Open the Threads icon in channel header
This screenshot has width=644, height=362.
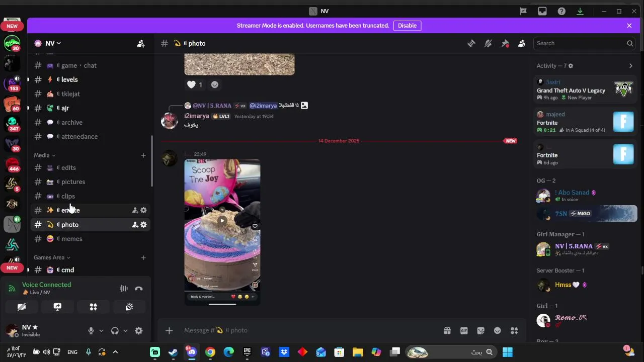(471, 44)
